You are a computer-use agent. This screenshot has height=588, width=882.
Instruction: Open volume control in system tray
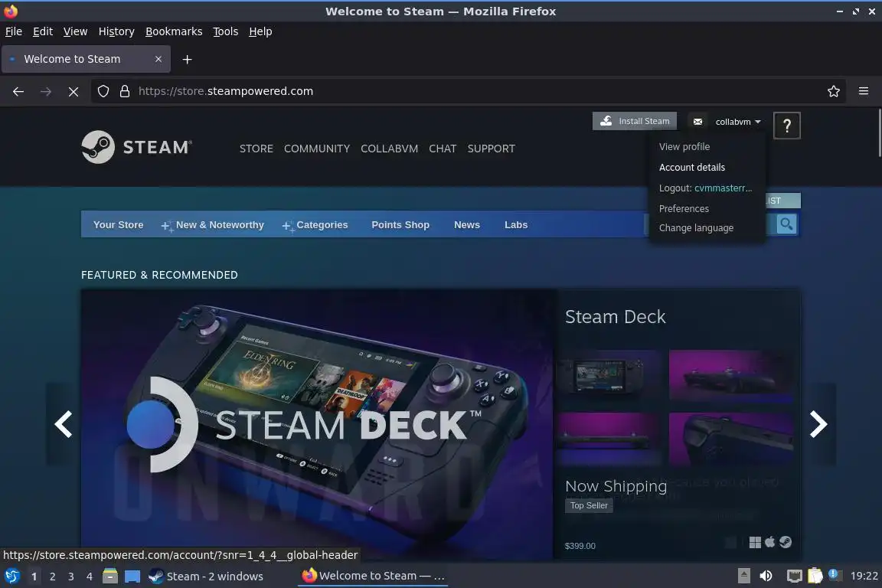click(x=766, y=577)
